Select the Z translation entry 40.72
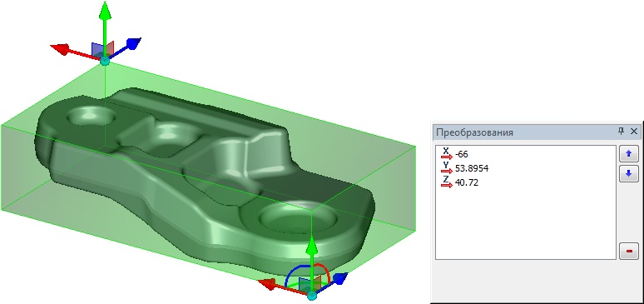The width and height of the screenshot is (644, 304). point(459,182)
